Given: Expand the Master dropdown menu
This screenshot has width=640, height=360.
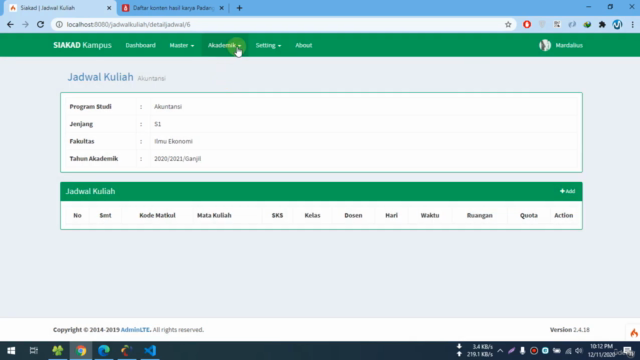Looking at the screenshot, I should [x=182, y=45].
